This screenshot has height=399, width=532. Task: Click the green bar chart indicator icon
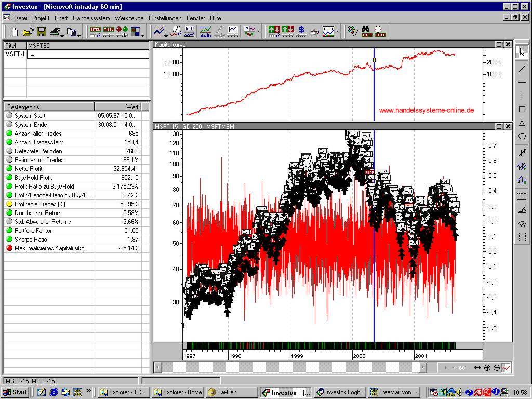coord(205,32)
